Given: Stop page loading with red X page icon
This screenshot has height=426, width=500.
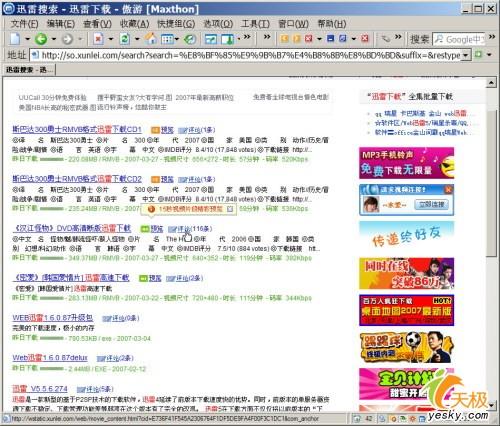Looking at the screenshot, I should click(x=98, y=39).
